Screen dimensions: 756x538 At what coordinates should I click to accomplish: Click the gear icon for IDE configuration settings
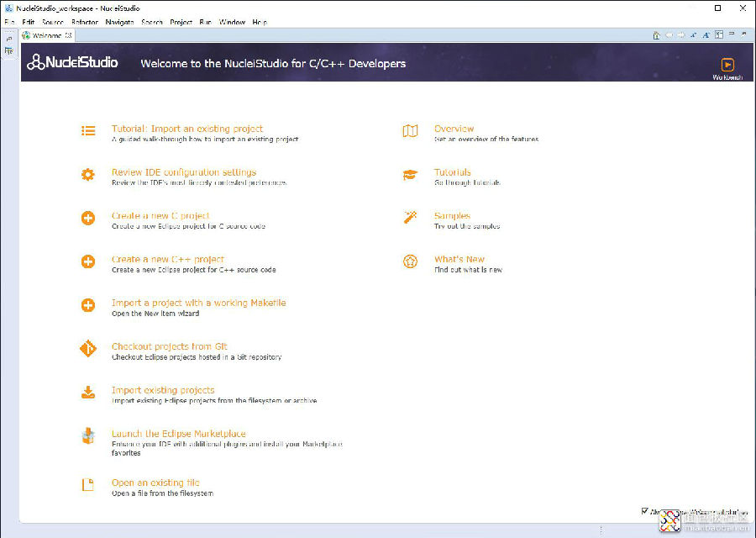tap(87, 174)
